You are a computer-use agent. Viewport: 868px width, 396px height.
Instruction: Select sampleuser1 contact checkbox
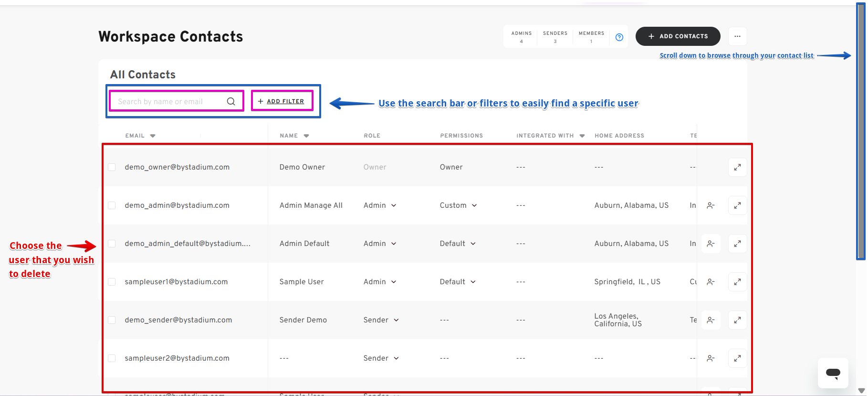coord(112,282)
